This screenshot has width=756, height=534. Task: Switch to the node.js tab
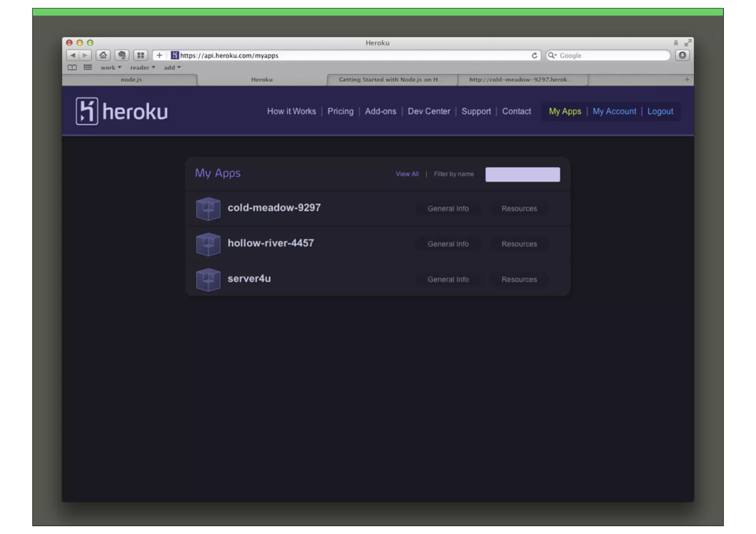(x=131, y=80)
